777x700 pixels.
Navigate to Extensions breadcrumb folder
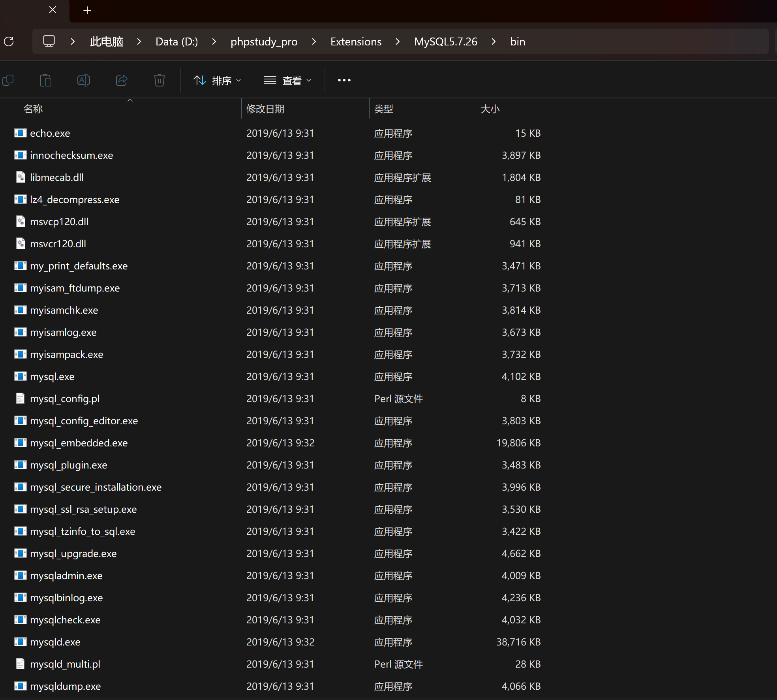[356, 41]
